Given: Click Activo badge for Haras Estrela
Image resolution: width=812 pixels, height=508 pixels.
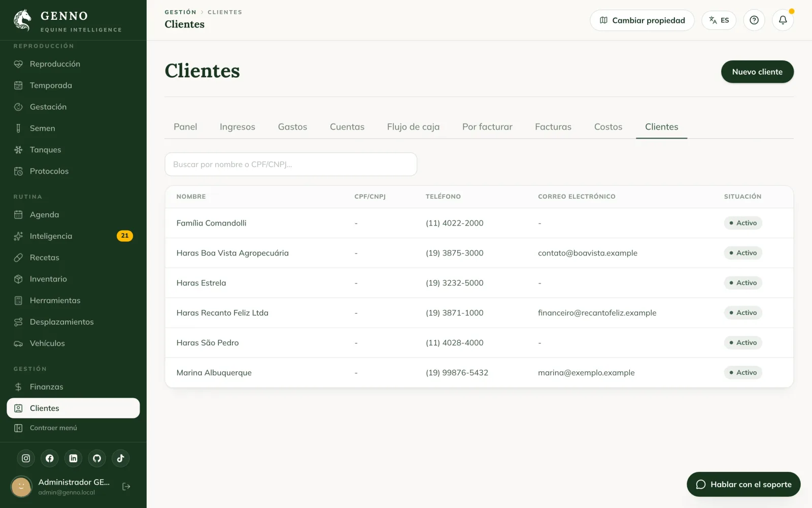Looking at the screenshot, I should point(743,283).
